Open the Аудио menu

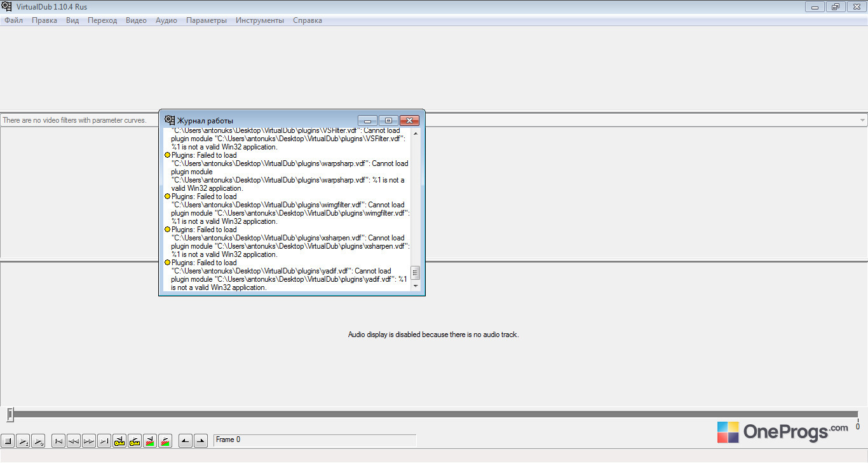[x=166, y=20]
